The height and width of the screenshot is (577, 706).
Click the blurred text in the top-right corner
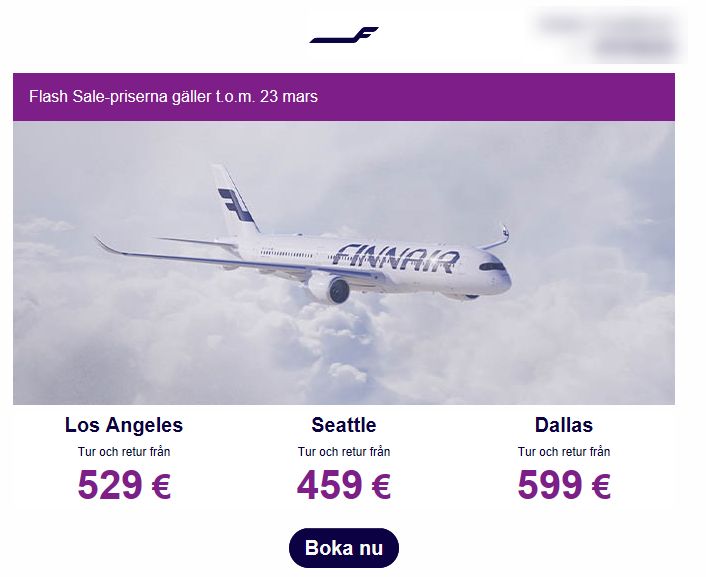coord(608,34)
